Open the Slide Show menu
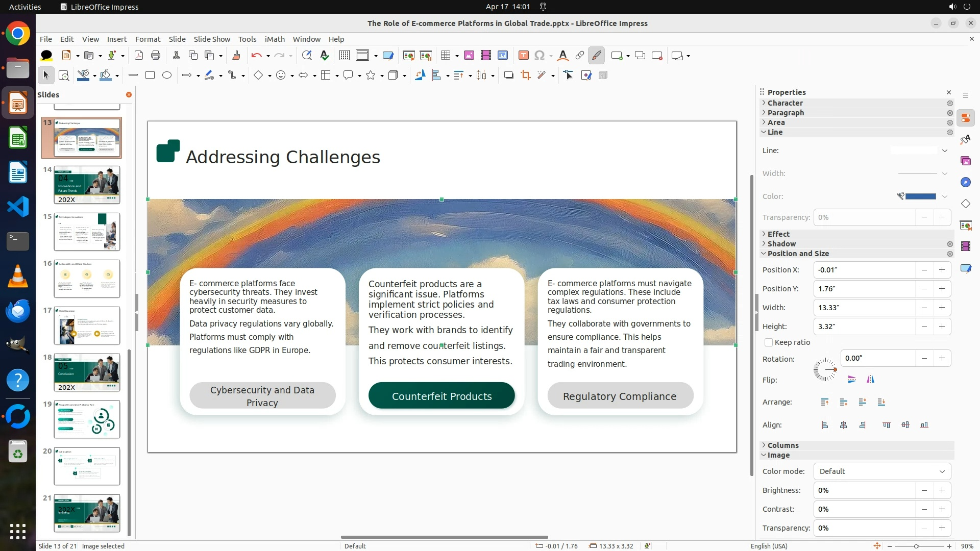Viewport: 980px width, 551px height. point(212,39)
